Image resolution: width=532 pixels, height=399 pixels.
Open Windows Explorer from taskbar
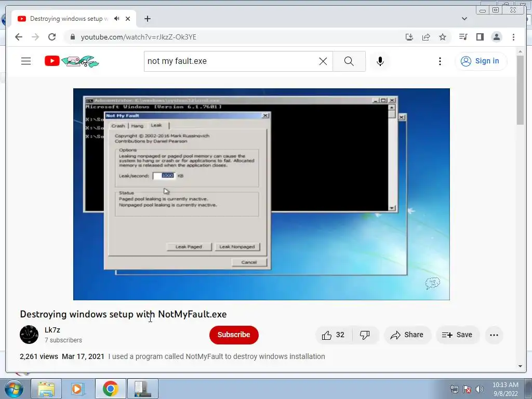[46, 389]
